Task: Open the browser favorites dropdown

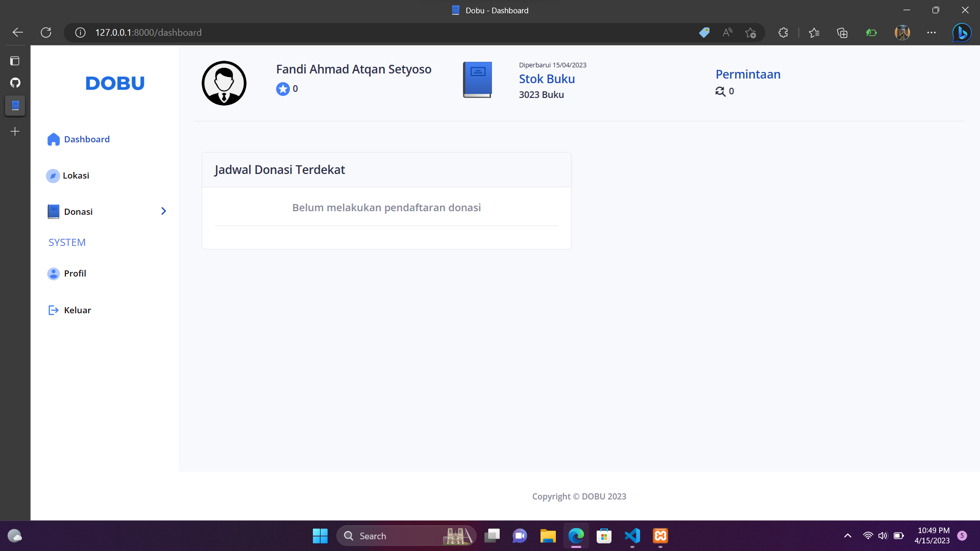Action: click(x=815, y=32)
